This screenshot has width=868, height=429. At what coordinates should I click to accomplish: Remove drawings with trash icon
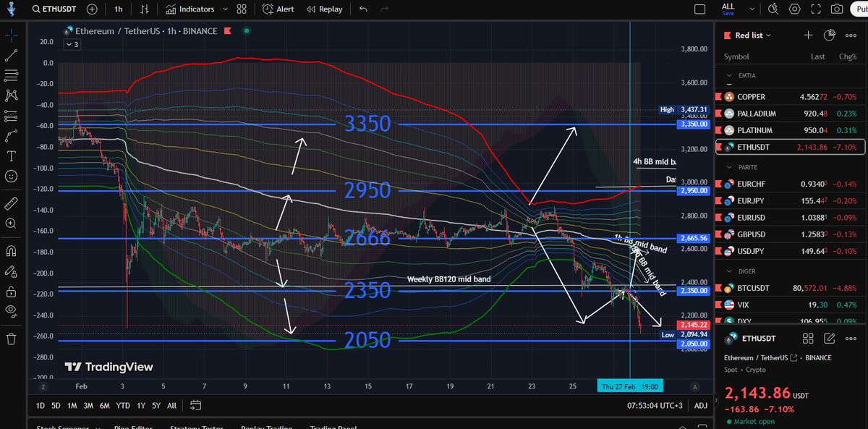[11, 339]
